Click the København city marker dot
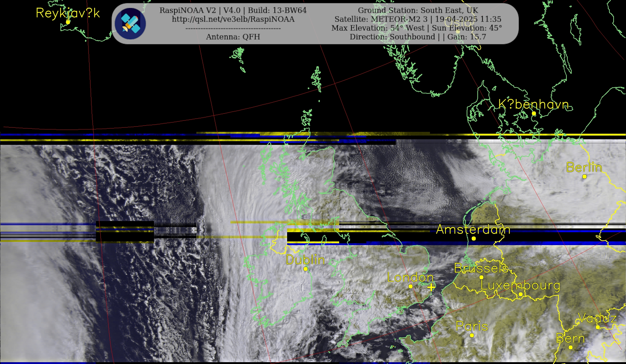This screenshot has width=626, height=364. pyautogui.click(x=534, y=114)
